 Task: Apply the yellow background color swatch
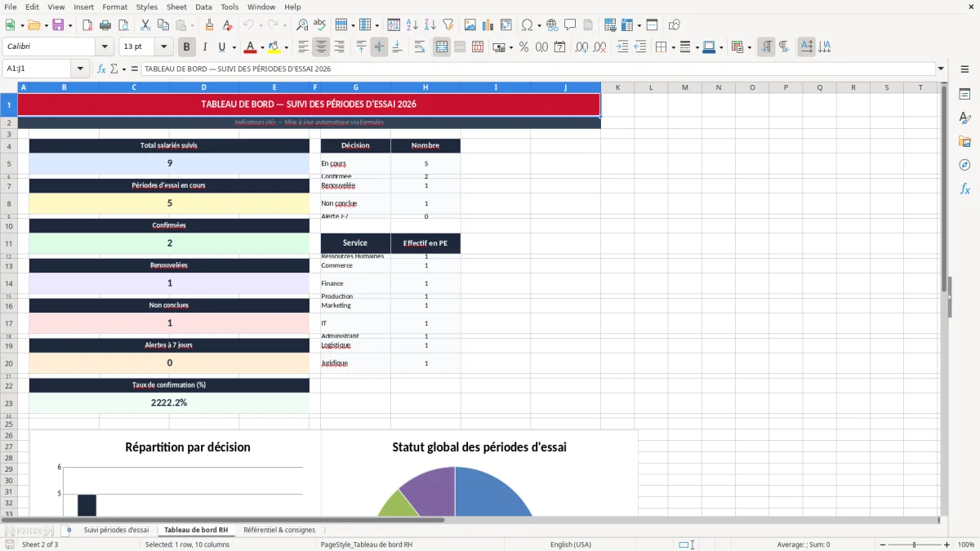pos(274,47)
